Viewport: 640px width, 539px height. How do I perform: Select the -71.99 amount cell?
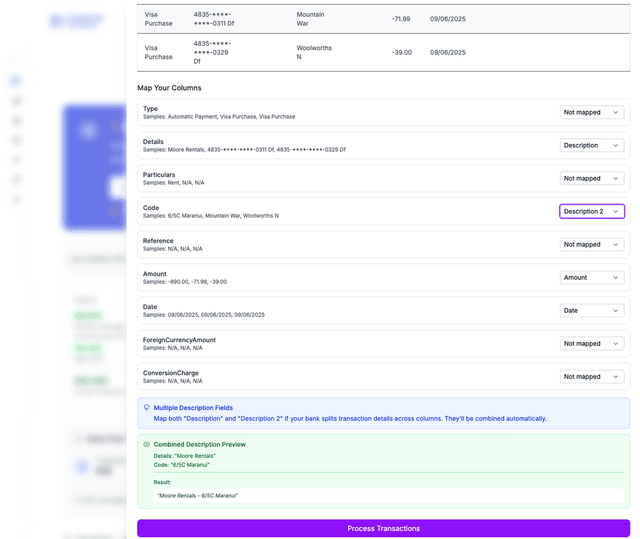[x=401, y=19]
